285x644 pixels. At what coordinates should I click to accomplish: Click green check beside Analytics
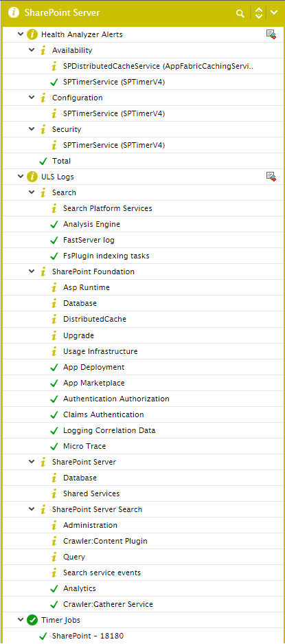(54, 588)
